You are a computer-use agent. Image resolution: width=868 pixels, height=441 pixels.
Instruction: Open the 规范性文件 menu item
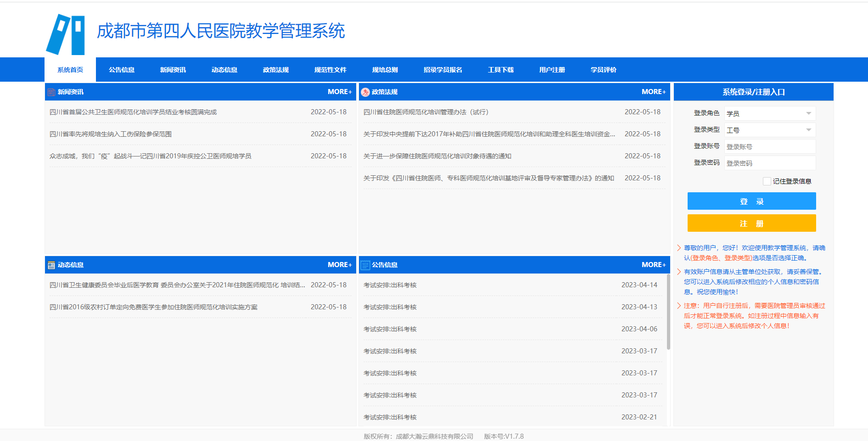pos(330,70)
